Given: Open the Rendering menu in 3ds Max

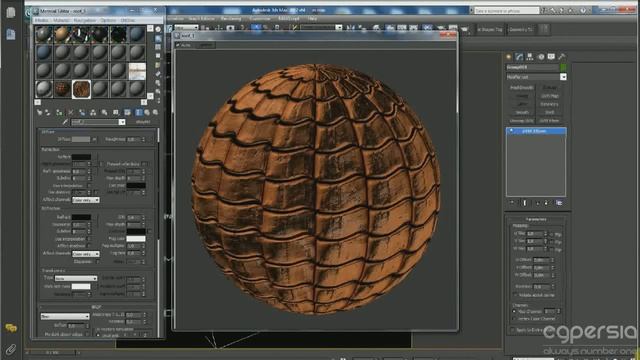Looking at the screenshot, I should (231, 19).
